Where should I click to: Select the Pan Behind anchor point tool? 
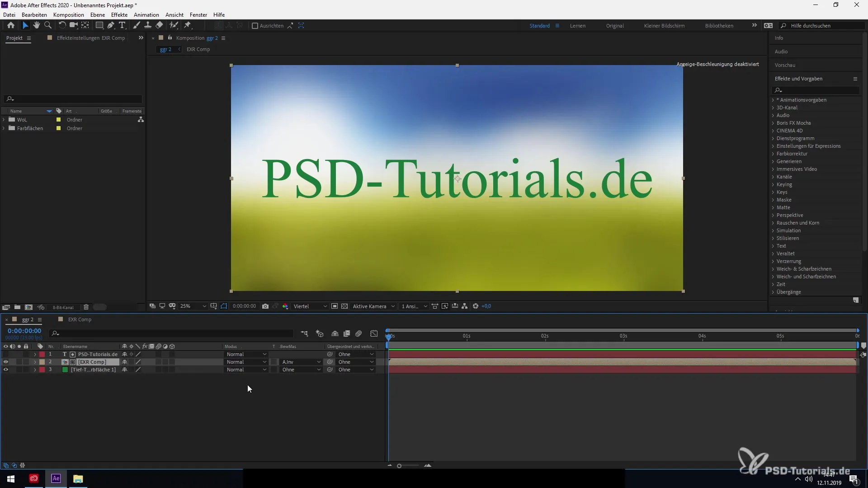(85, 25)
